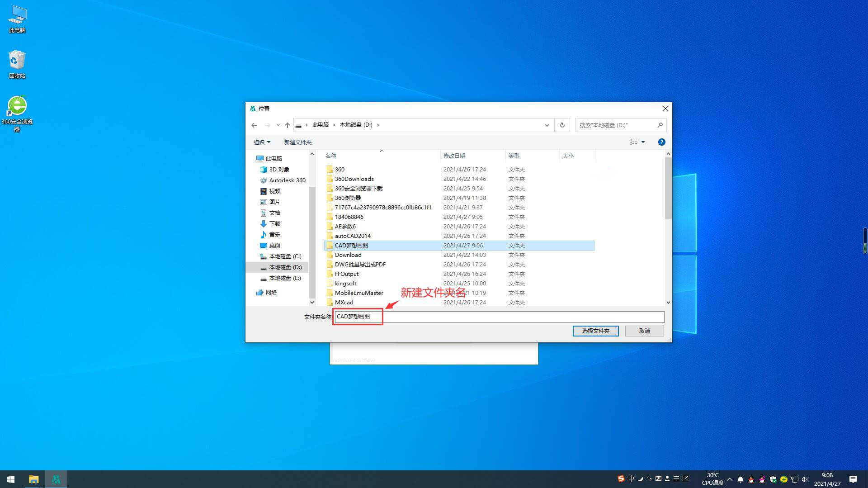The image size is (868, 488).
Task: Go back using the left arrow button
Action: tap(254, 125)
